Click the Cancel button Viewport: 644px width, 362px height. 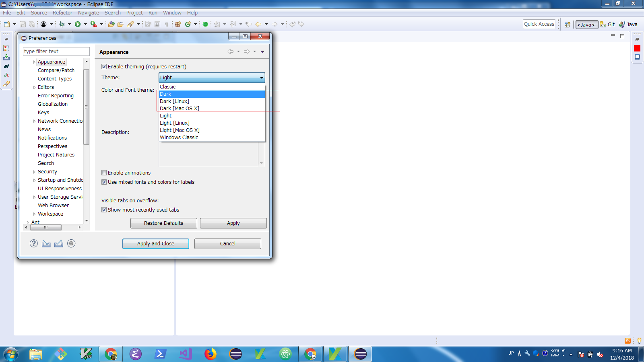(228, 244)
